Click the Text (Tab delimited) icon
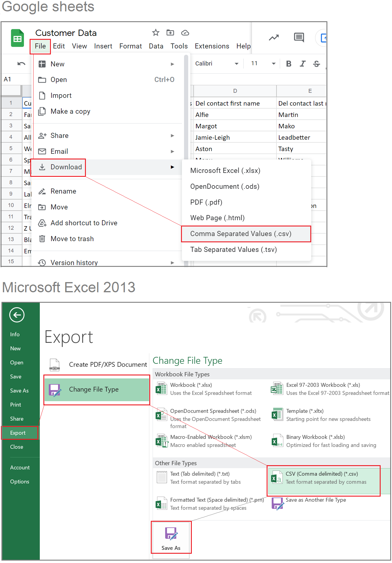The height and width of the screenshot is (563, 392). (x=162, y=477)
